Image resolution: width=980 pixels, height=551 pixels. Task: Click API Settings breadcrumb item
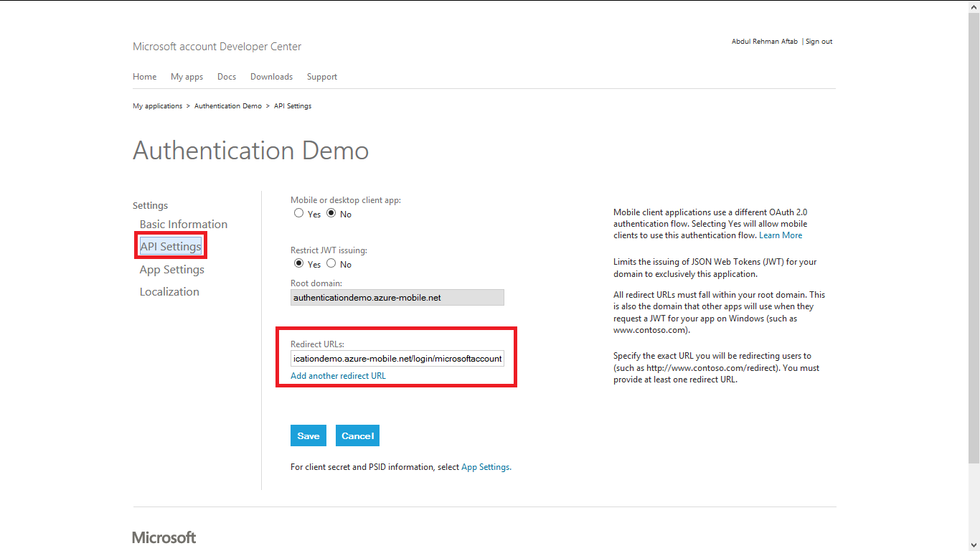[293, 106]
